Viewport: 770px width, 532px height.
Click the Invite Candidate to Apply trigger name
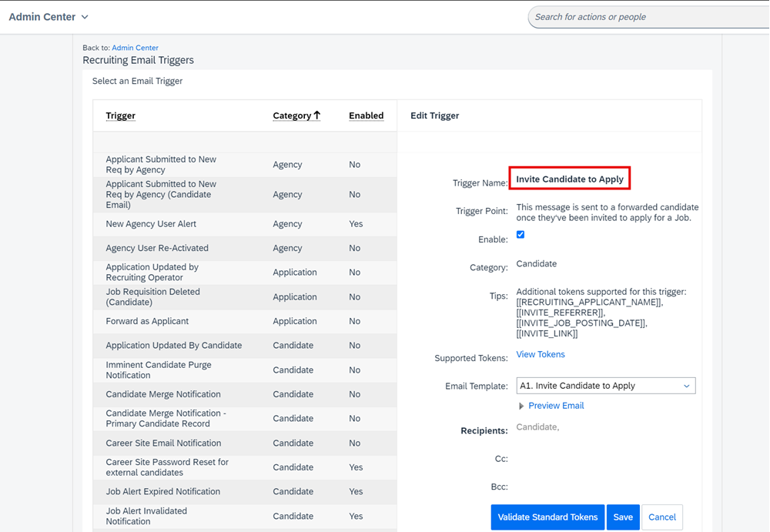(x=570, y=179)
